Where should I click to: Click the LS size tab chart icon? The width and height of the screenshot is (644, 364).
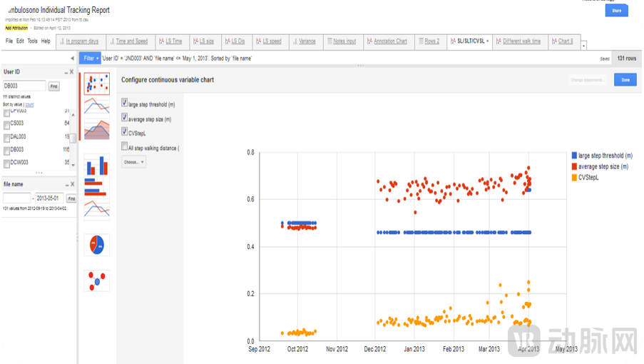point(195,41)
